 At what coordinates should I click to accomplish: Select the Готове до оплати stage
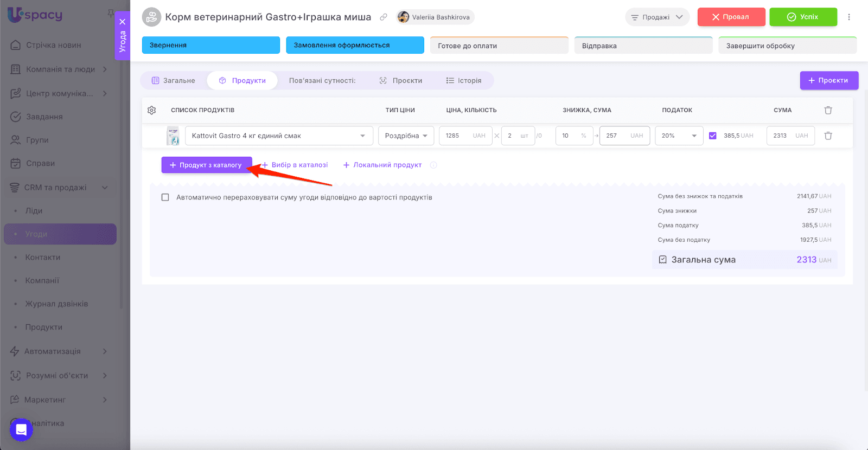pos(499,46)
